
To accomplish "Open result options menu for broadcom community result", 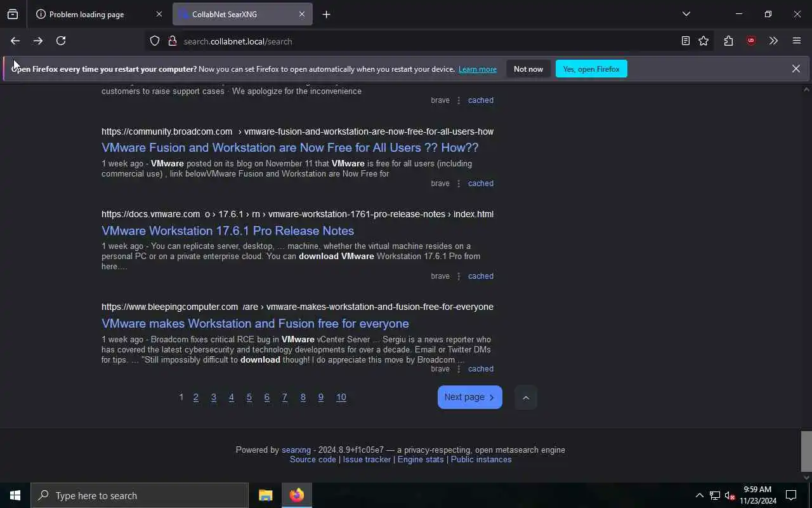I will (x=459, y=184).
